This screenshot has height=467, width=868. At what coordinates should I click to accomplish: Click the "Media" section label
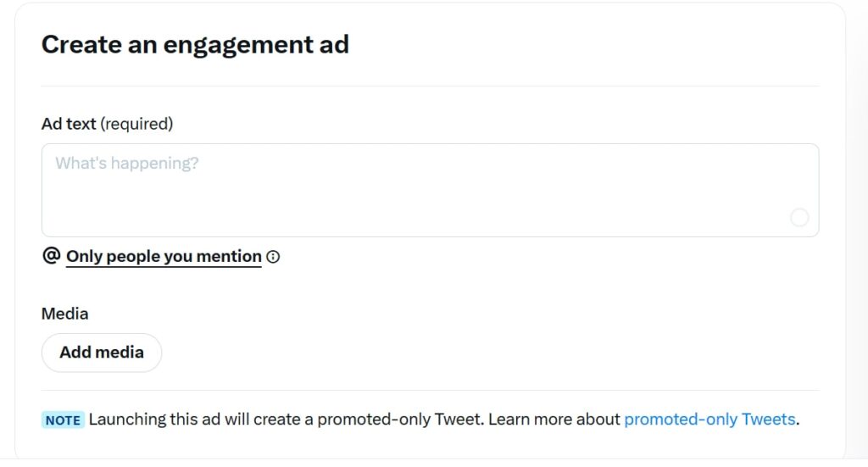64,314
